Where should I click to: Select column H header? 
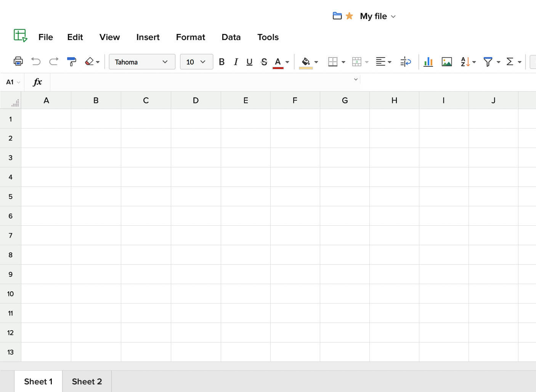pyautogui.click(x=394, y=100)
